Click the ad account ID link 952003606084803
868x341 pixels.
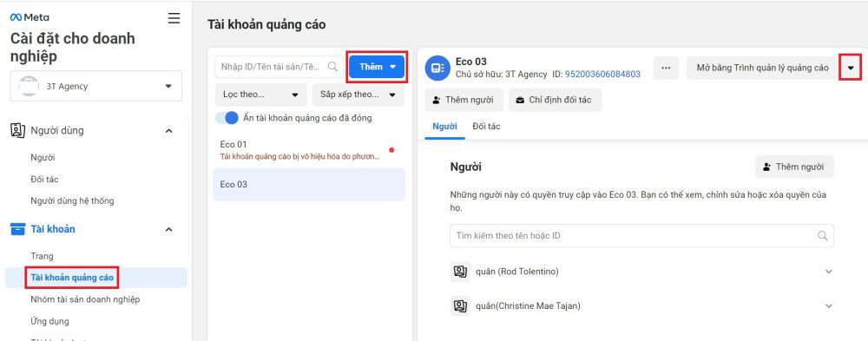click(603, 74)
